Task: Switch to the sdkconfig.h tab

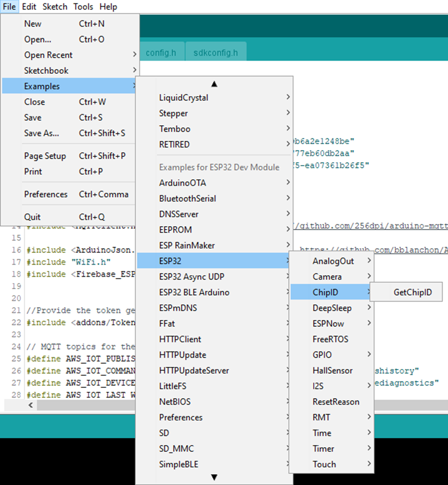Action: tap(216, 52)
